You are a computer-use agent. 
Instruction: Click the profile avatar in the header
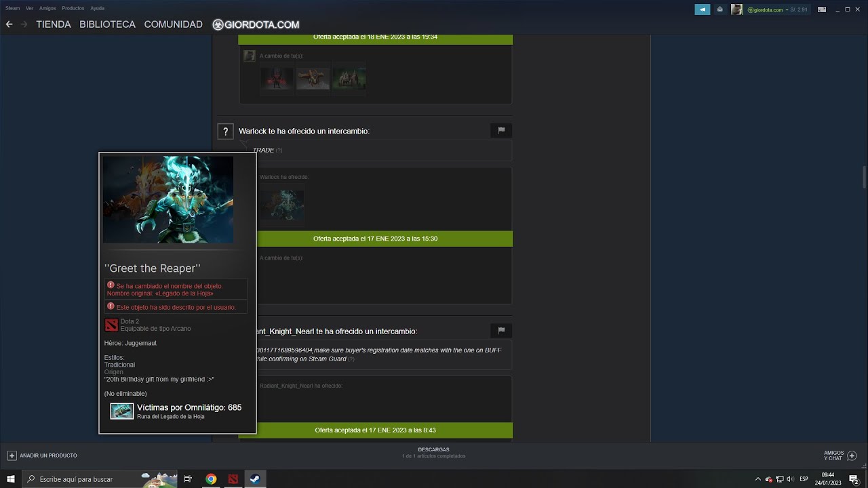click(736, 9)
